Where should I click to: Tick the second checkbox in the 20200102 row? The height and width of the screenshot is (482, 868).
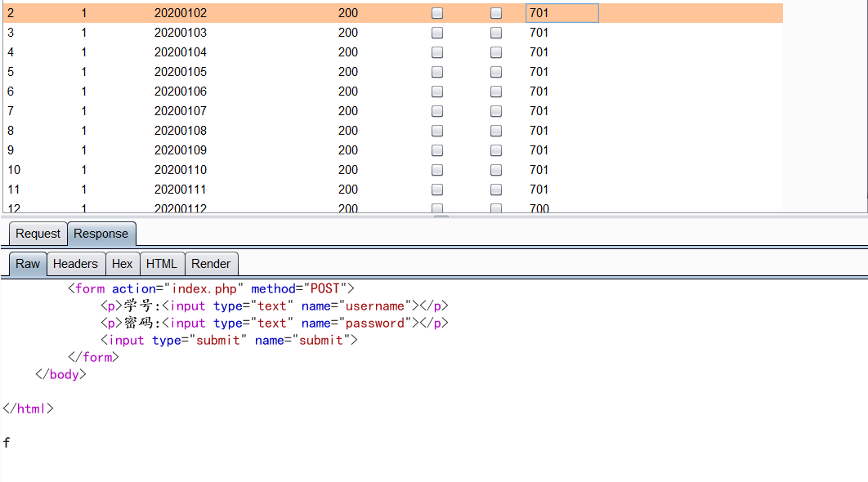(x=496, y=13)
